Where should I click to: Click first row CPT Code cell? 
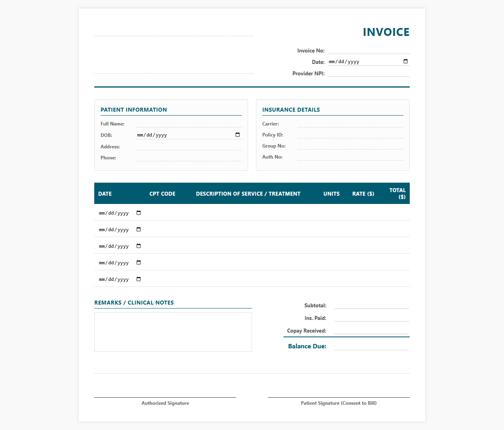pos(168,213)
